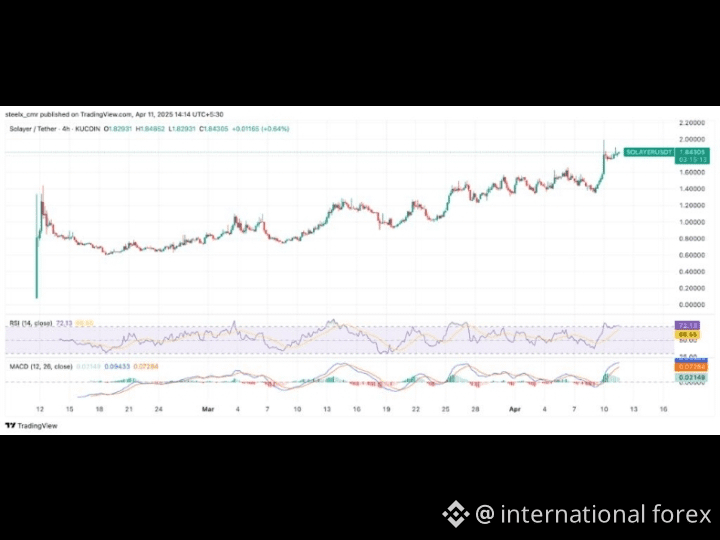
Task: Click the 1.40000 price axis label
Action: [x=692, y=189]
